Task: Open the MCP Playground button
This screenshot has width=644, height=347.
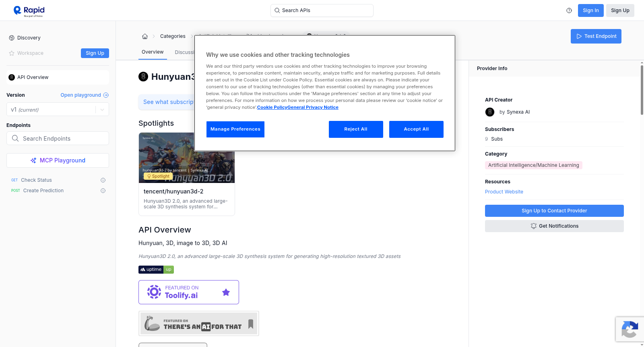Action: click(x=58, y=160)
